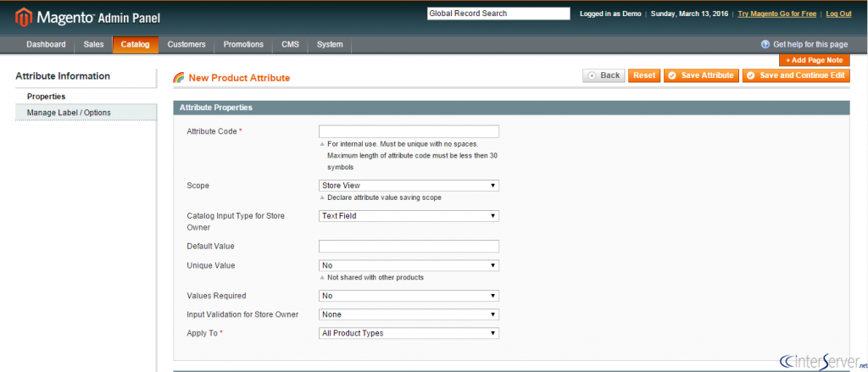The height and width of the screenshot is (372, 868).
Task: Click the Attribute Information heading
Action: coord(63,76)
